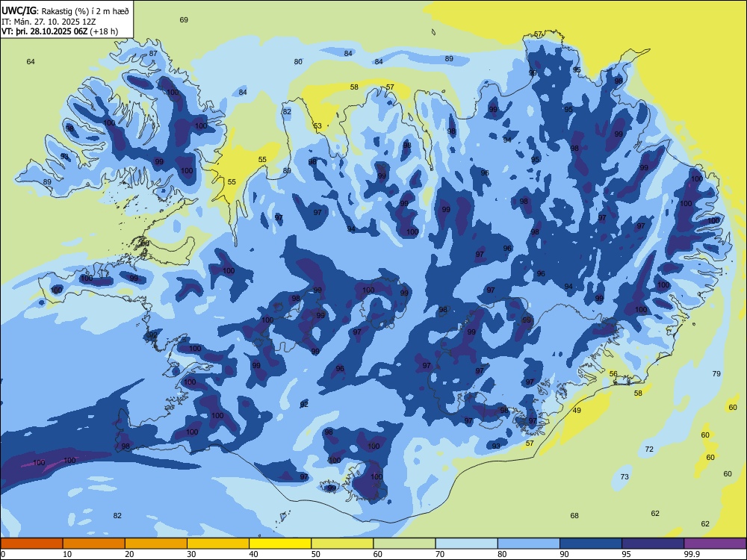
Task: Click the map value '53' on the north coast
Action: [317, 126]
